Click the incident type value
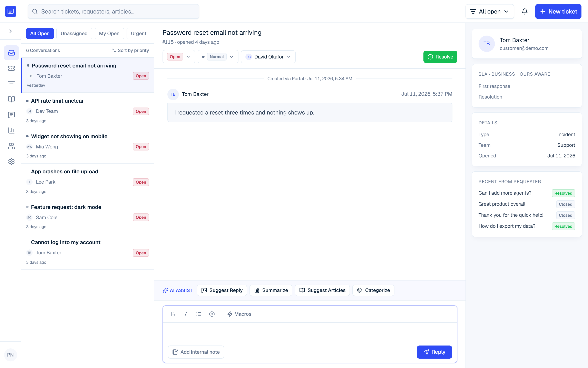 [566, 135]
